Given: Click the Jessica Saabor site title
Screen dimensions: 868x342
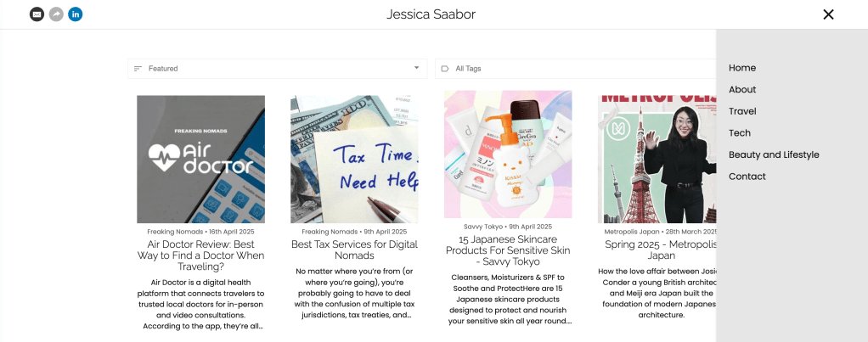Looking at the screenshot, I should pos(431,14).
